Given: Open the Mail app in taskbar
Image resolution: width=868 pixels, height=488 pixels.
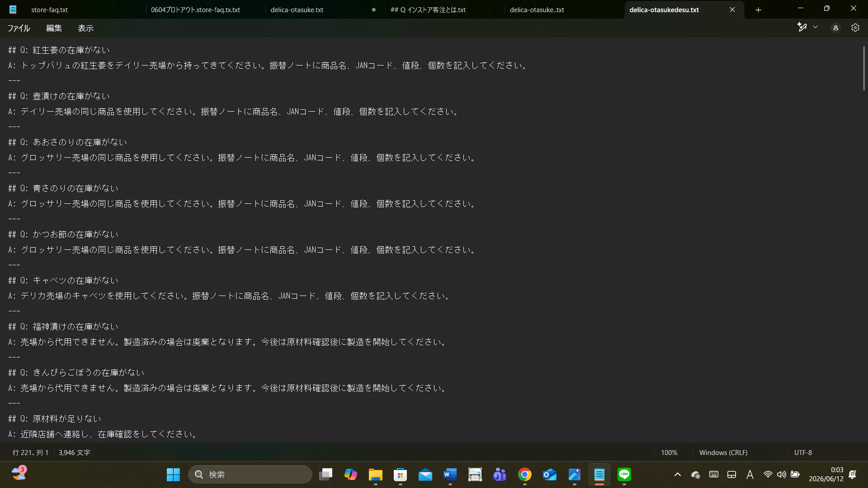Looking at the screenshot, I should [x=425, y=474].
